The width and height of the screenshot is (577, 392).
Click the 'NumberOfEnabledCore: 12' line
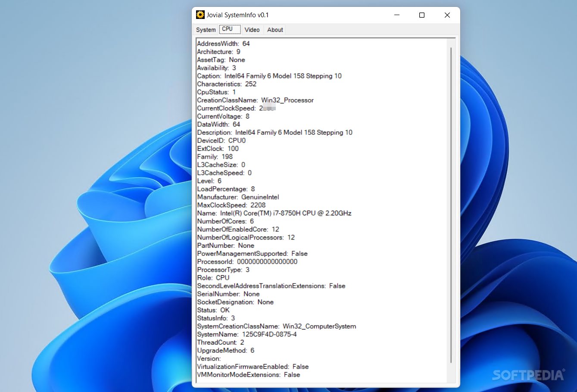point(238,230)
